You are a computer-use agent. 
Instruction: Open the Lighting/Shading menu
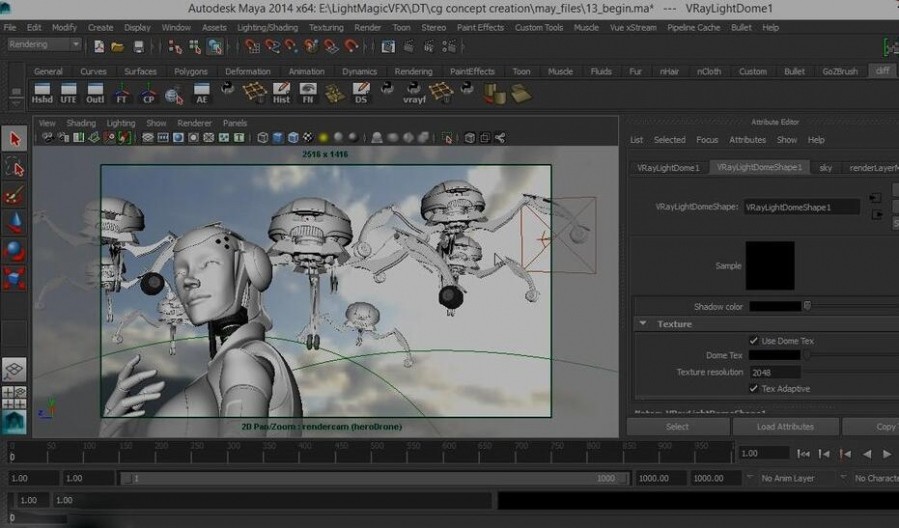click(x=267, y=28)
